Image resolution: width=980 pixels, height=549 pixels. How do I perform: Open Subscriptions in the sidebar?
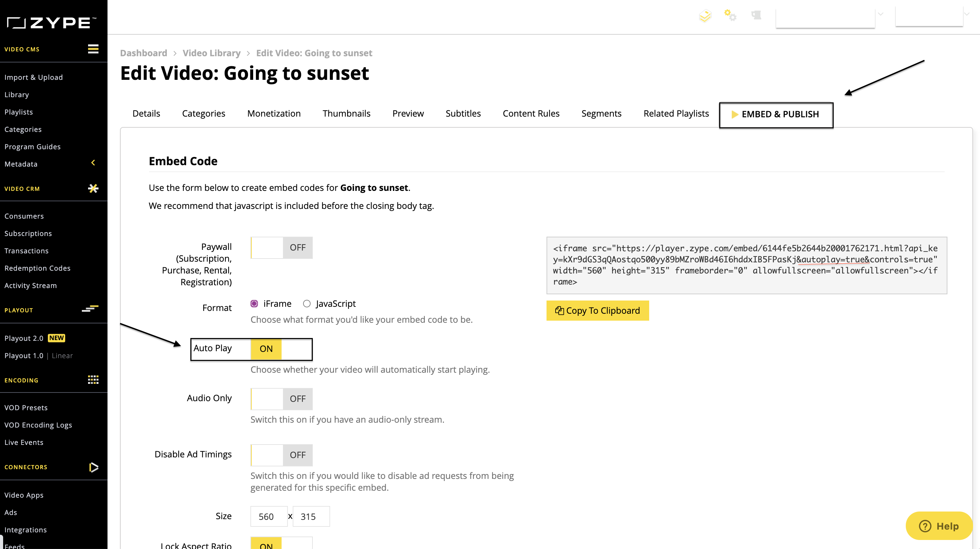click(x=28, y=234)
